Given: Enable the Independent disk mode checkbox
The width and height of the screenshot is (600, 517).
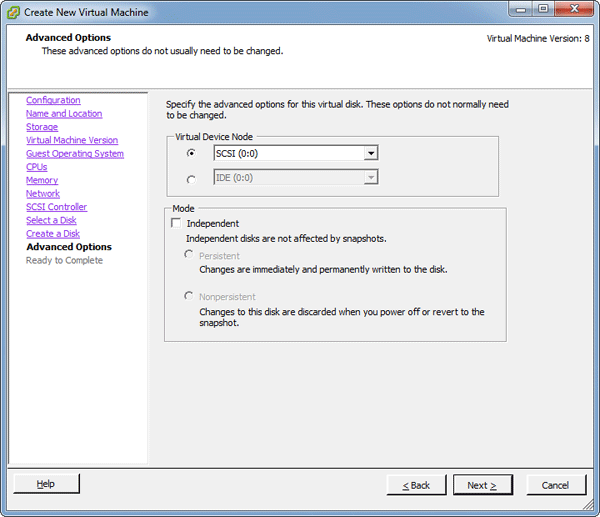Looking at the screenshot, I should pyautogui.click(x=176, y=223).
